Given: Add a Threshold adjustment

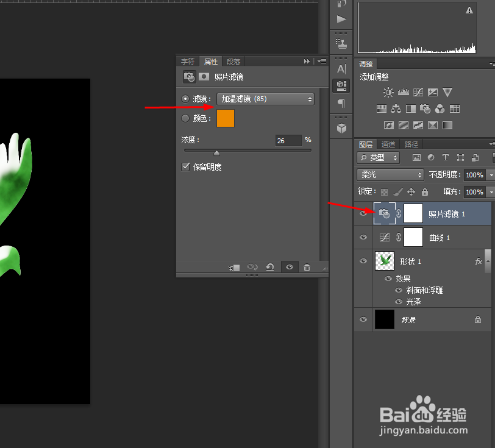Looking at the screenshot, I should pos(418,126).
